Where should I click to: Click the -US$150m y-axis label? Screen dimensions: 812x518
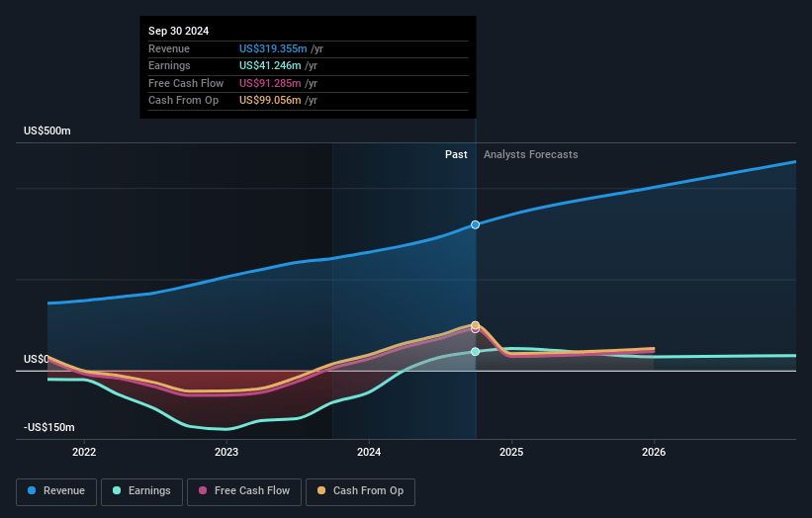point(49,427)
